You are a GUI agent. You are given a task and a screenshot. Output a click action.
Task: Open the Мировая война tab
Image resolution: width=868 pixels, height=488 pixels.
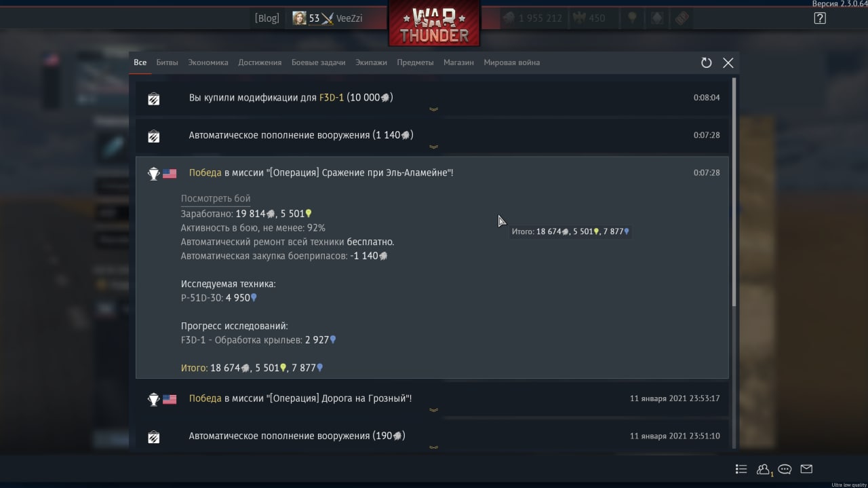click(x=511, y=62)
